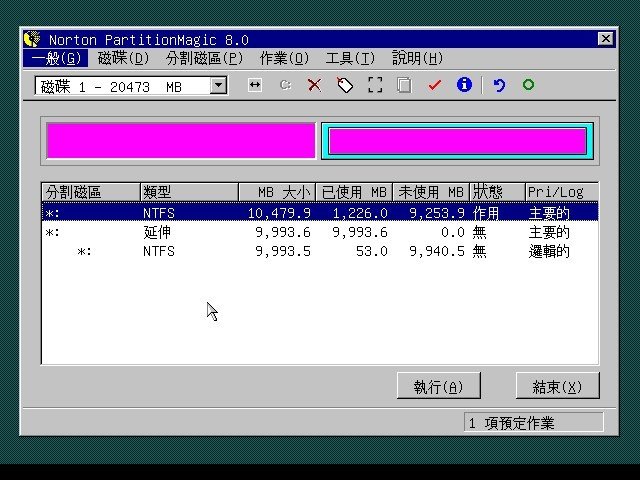Click the 未使用 MB column header
The height and width of the screenshot is (480, 640).
[431, 192]
